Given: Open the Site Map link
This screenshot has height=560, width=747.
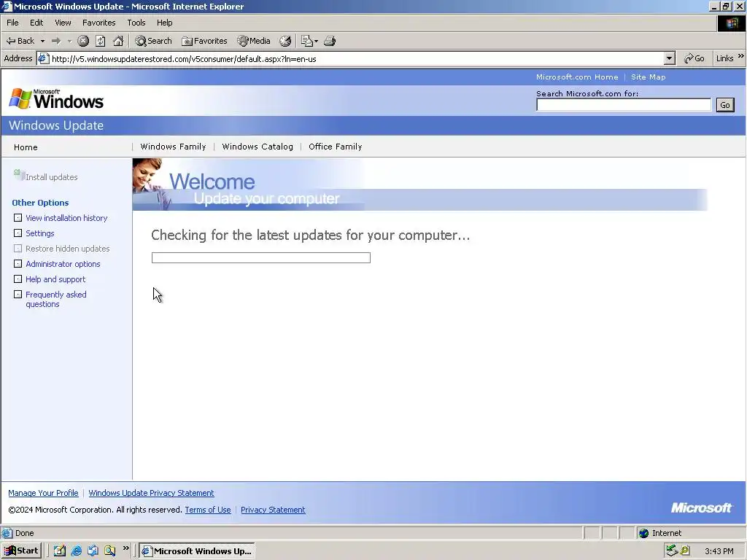Looking at the screenshot, I should coord(648,77).
